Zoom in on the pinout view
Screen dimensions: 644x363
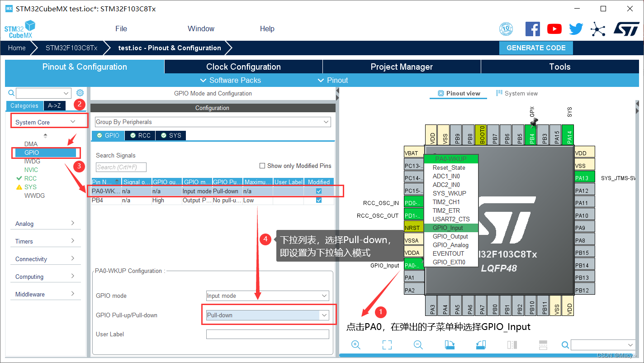355,344
